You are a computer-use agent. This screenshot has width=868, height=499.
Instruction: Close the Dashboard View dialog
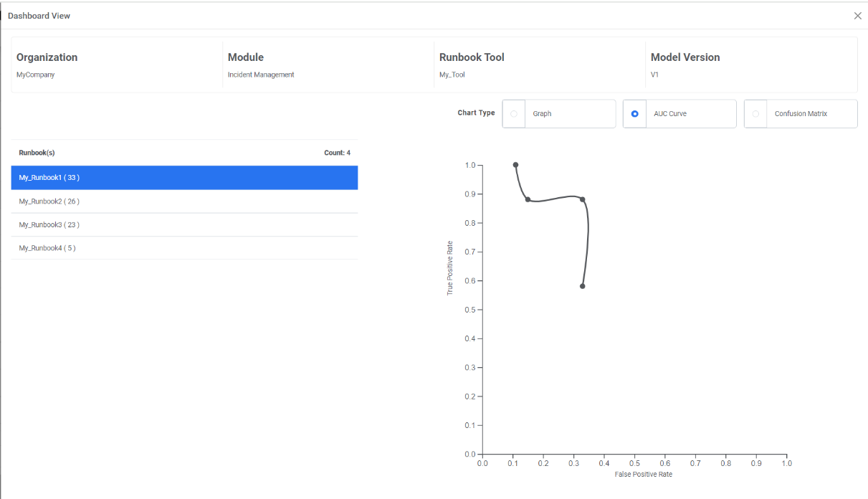click(857, 16)
